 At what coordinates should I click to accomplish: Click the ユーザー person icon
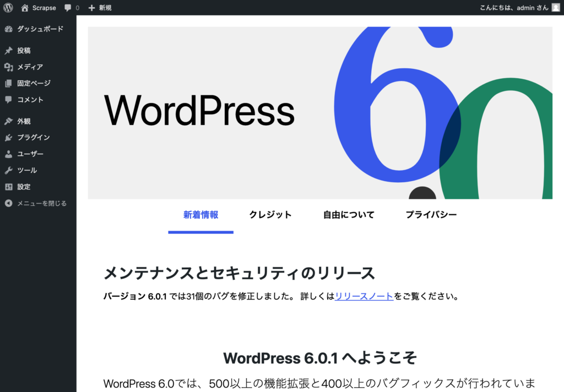(9, 154)
